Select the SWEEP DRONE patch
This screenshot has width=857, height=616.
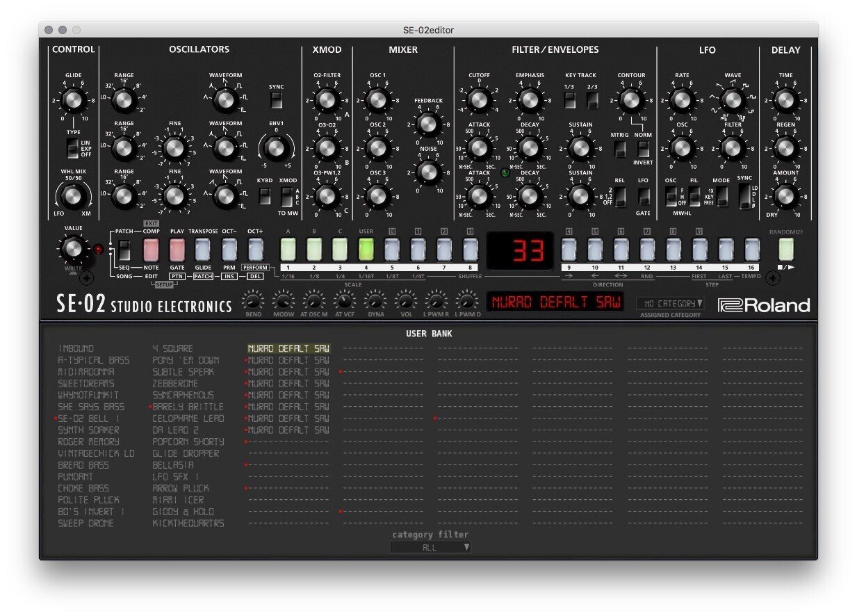coord(85,523)
